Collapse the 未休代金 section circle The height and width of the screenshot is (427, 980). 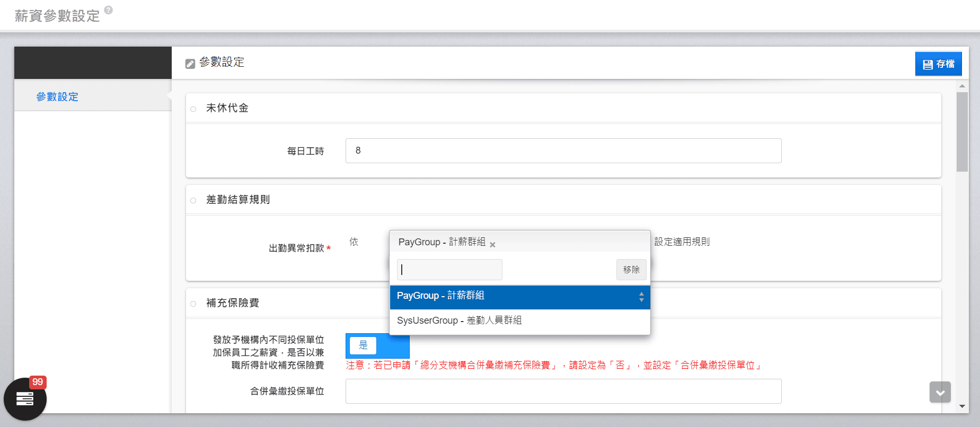coord(193,109)
